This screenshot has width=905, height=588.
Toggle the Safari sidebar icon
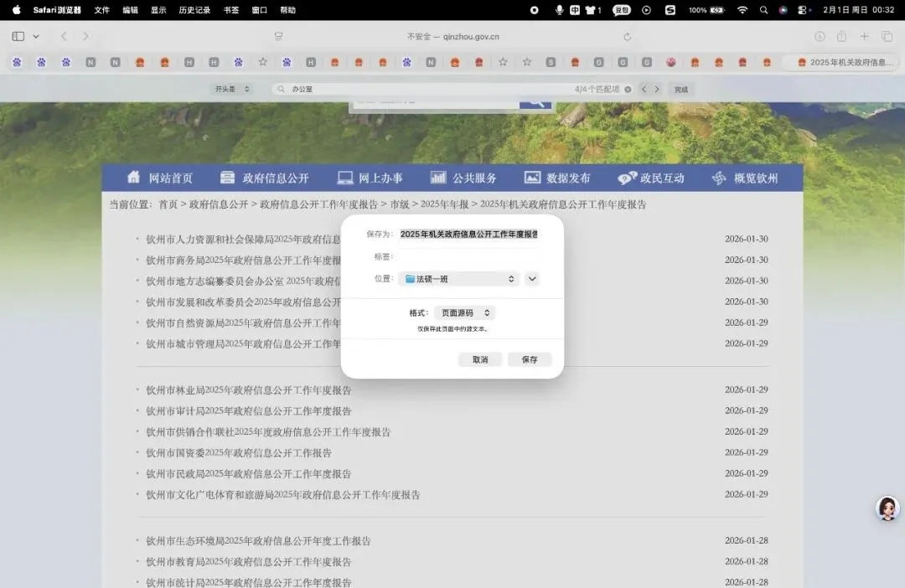coord(18,36)
